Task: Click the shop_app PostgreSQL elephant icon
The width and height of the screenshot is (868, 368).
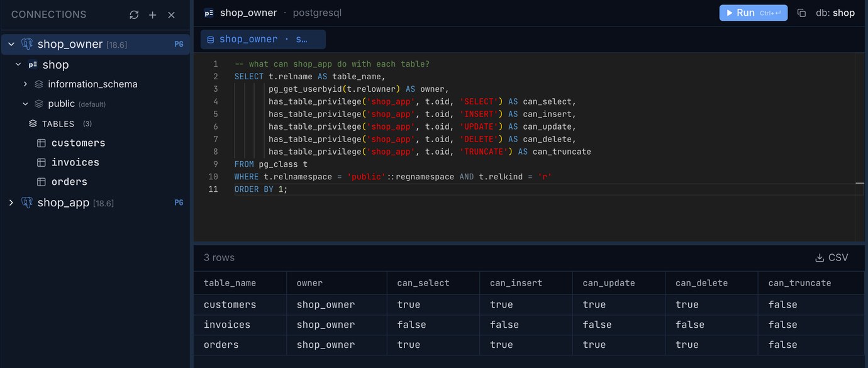Action: click(27, 203)
